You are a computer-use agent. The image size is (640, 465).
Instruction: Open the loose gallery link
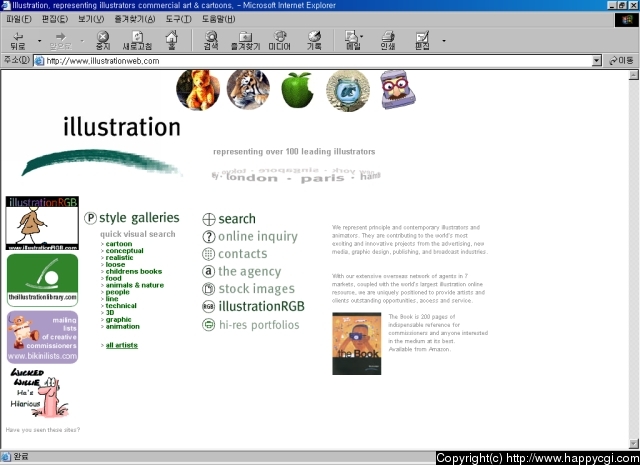(115, 265)
